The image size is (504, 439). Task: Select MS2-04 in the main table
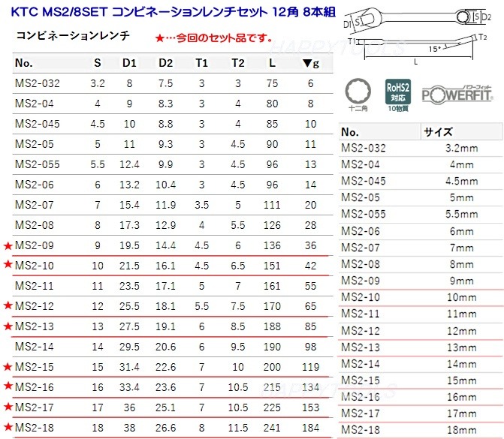[35, 104]
